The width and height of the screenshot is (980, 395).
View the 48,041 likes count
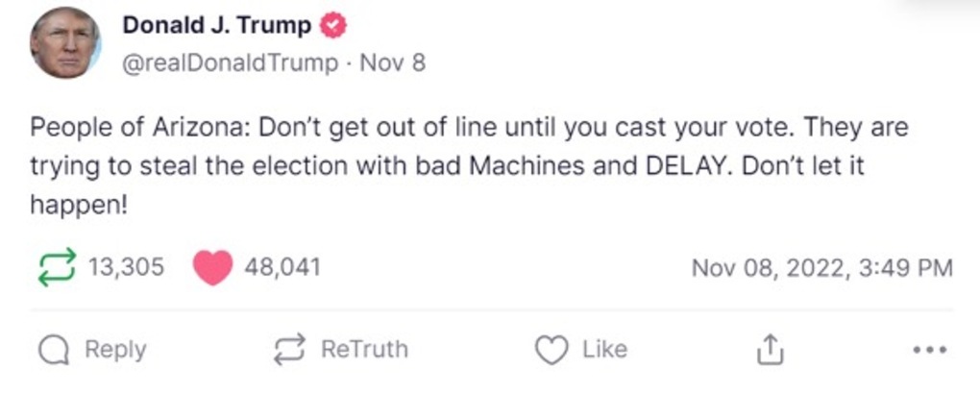tap(282, 267)
